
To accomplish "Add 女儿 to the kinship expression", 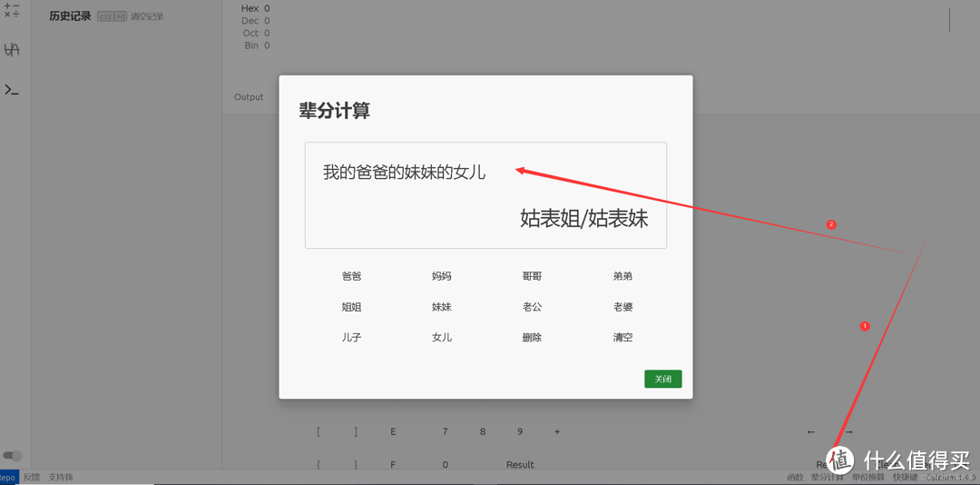I will [441, 338].
